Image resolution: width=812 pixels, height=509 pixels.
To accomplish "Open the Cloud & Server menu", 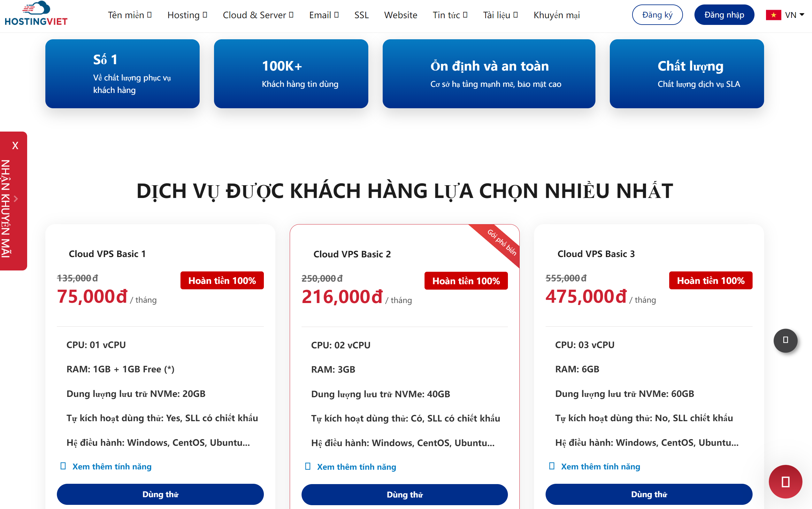I will 258,15.
